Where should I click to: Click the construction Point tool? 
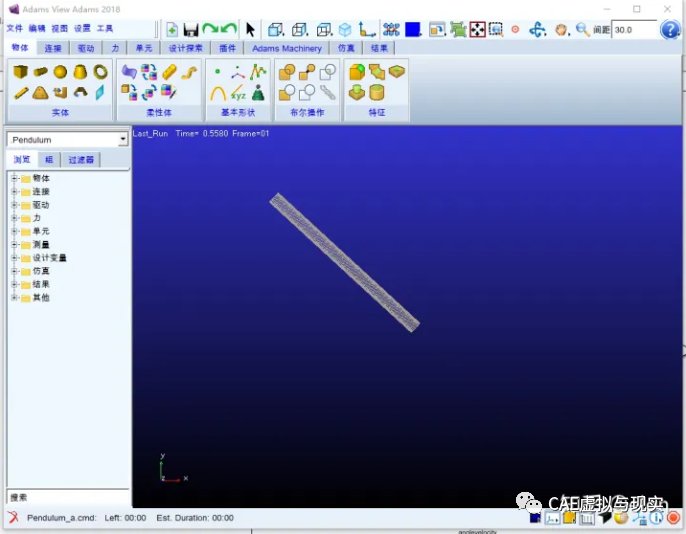[x=217, y=71]
